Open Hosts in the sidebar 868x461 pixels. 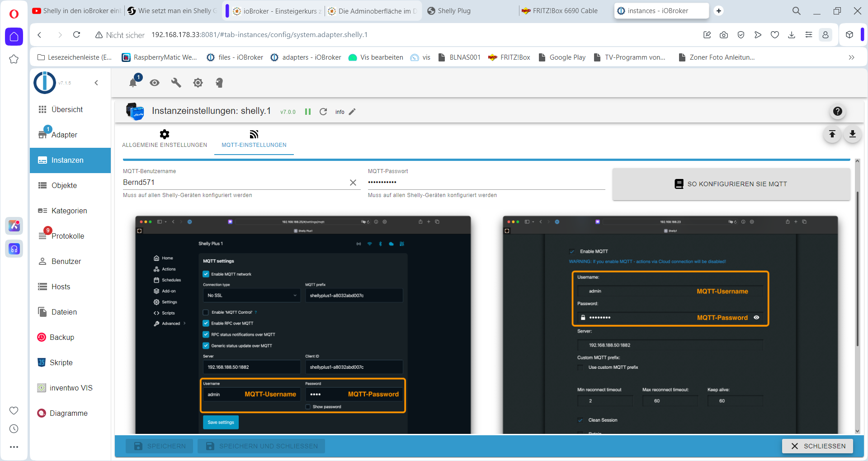tap(70, 287)
